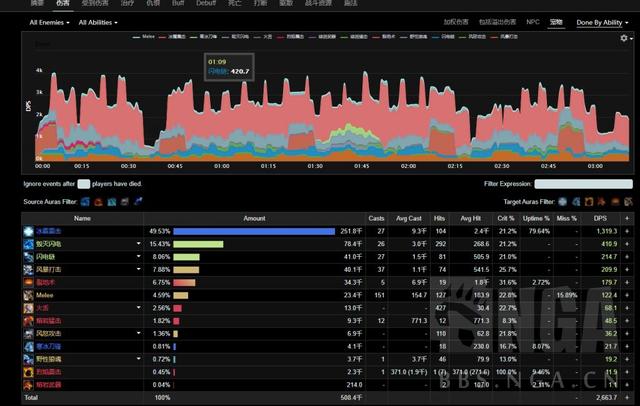This screenshot has width=640, height=406.
Task: Click the blue 49.53% amount bar
Action: point(254,231)
